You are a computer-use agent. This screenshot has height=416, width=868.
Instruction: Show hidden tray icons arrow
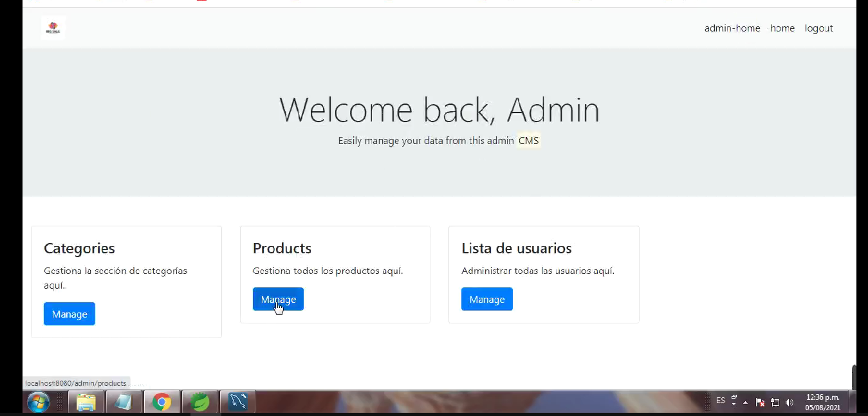[746, 402]
